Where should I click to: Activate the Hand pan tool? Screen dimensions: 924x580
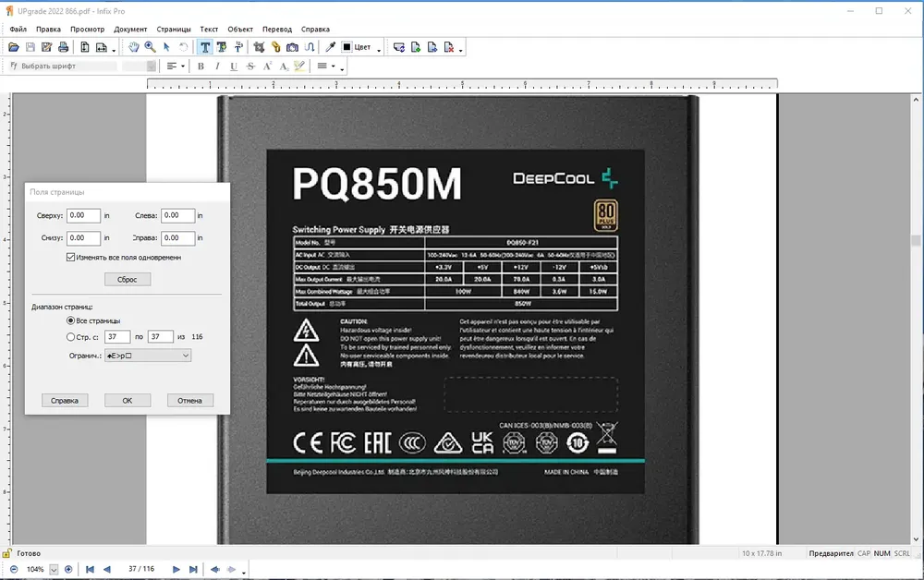pos(134,47)
